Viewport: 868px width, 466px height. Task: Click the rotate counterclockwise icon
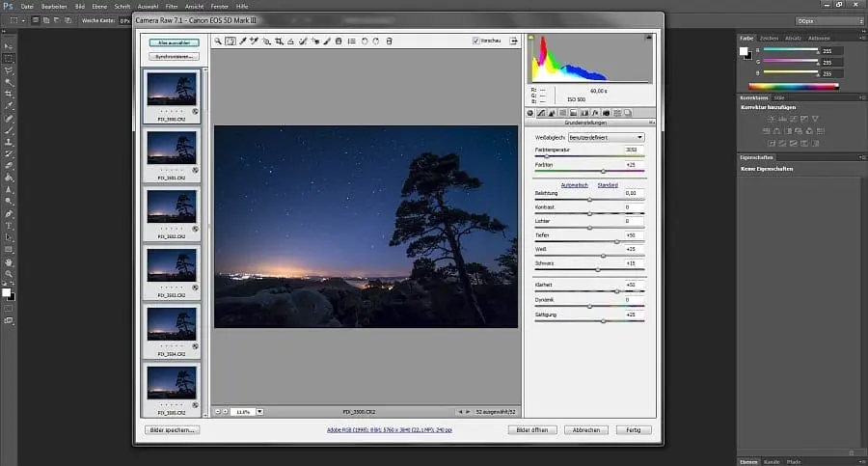[365, 41]
